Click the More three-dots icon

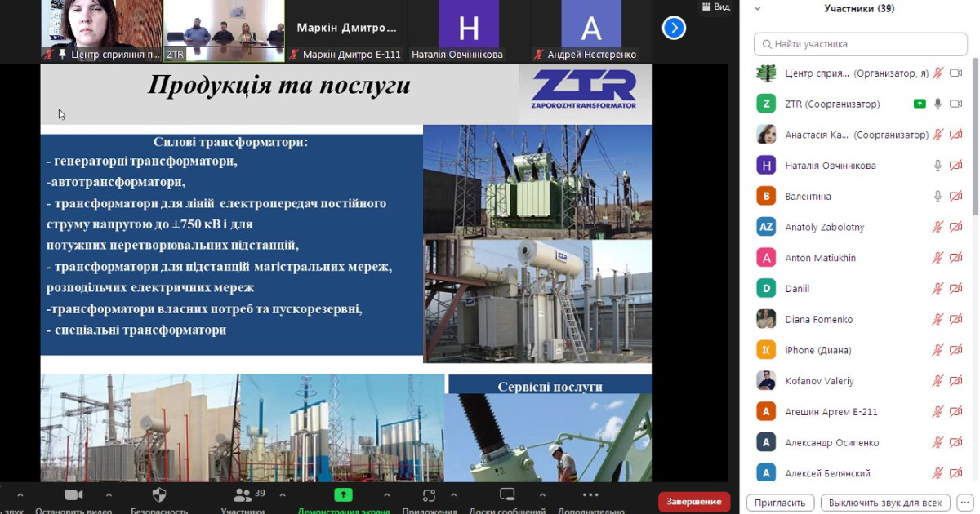click(x=591, y=495)
